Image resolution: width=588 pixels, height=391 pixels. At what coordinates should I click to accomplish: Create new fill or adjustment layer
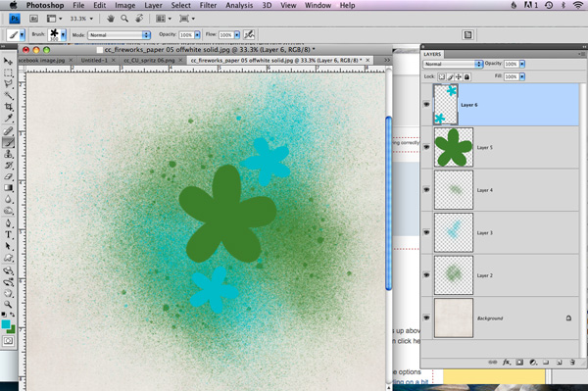tap(533, 363)
